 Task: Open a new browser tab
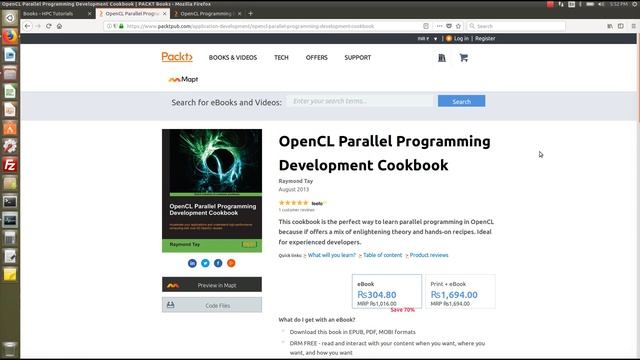(251, 13)
